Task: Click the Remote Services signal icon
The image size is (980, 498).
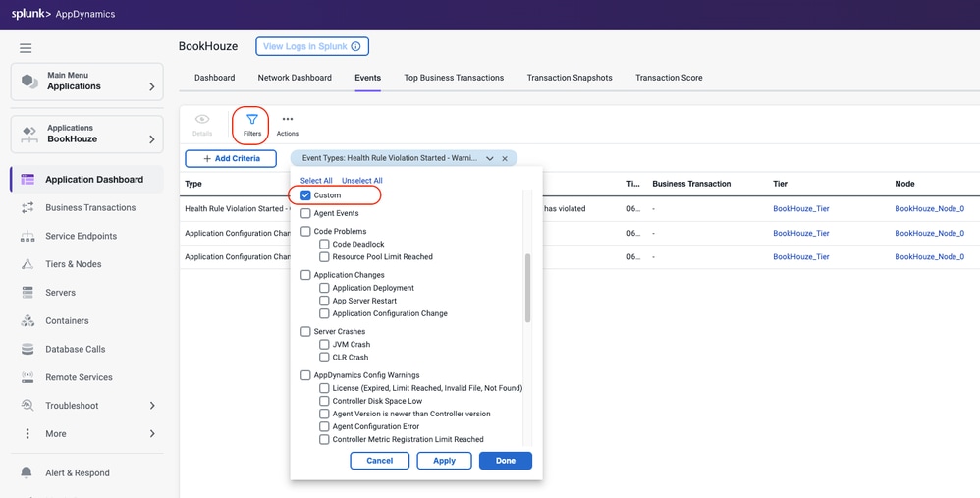Action: pyautogui.click(x=27, y=377)
